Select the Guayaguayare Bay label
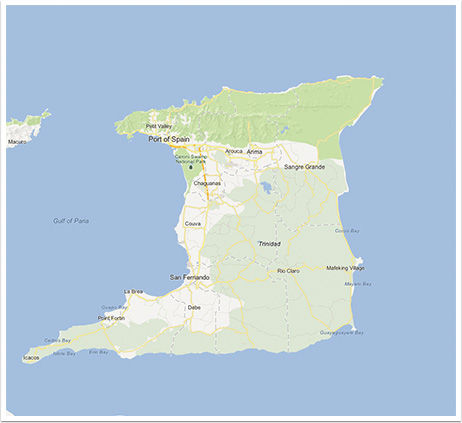 click(x=342, y=333)
